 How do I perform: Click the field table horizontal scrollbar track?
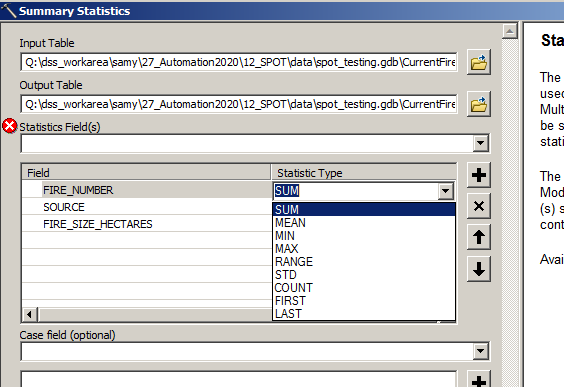click(155, 315)
